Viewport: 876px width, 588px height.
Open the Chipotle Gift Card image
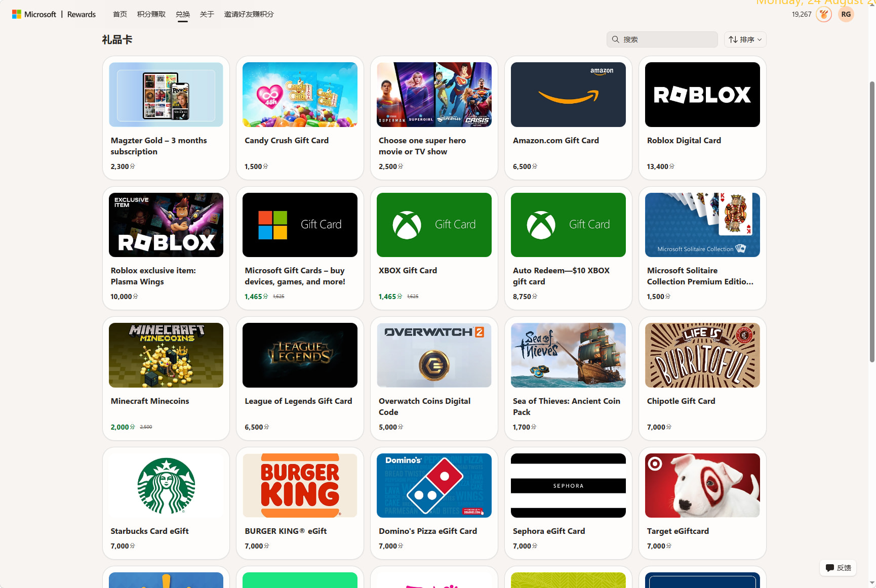[702, 355]
